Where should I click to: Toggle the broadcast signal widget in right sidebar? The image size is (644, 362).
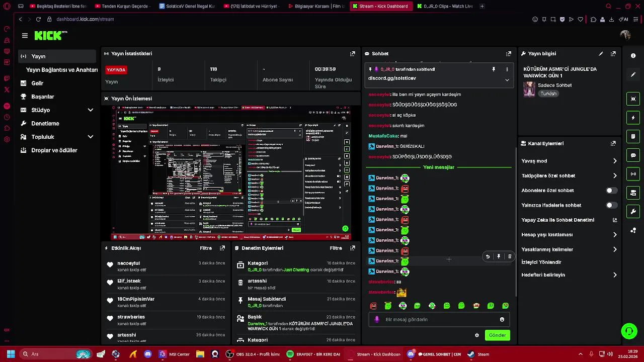(x=633, y=174)
